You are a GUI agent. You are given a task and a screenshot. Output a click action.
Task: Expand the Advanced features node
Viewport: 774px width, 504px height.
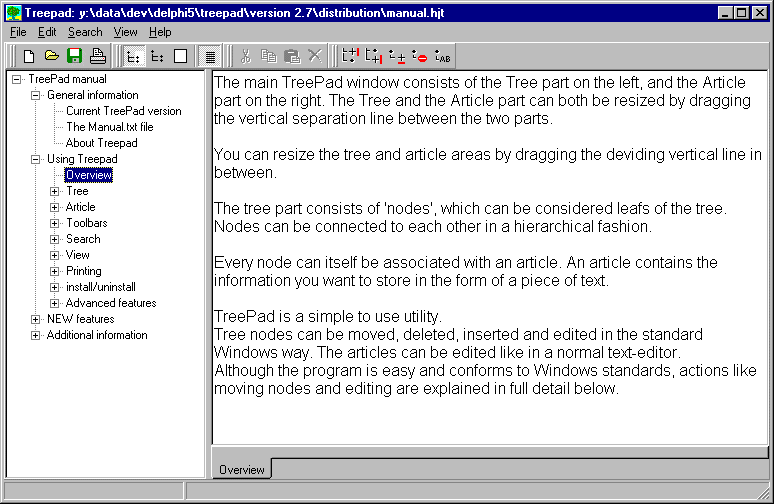tap(54, 303)
